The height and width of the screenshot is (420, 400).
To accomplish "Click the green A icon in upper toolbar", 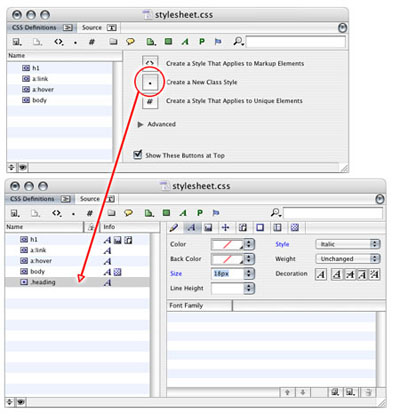I will click(x=185, y=42).
